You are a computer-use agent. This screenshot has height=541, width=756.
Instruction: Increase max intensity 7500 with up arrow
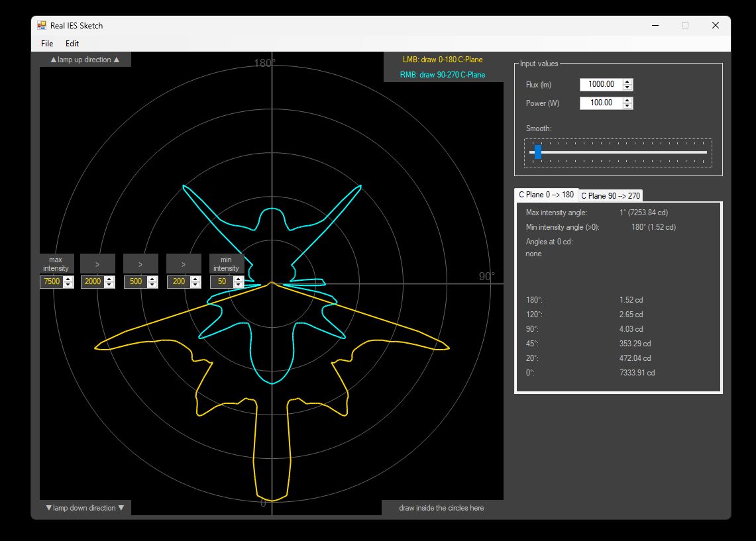pyautogui.click(x=68, y=279)
